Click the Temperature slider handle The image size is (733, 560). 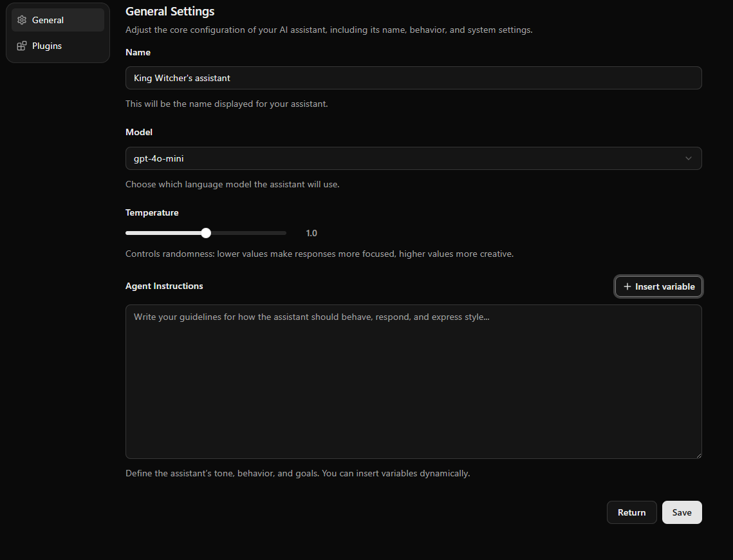(x=205, y=232)
